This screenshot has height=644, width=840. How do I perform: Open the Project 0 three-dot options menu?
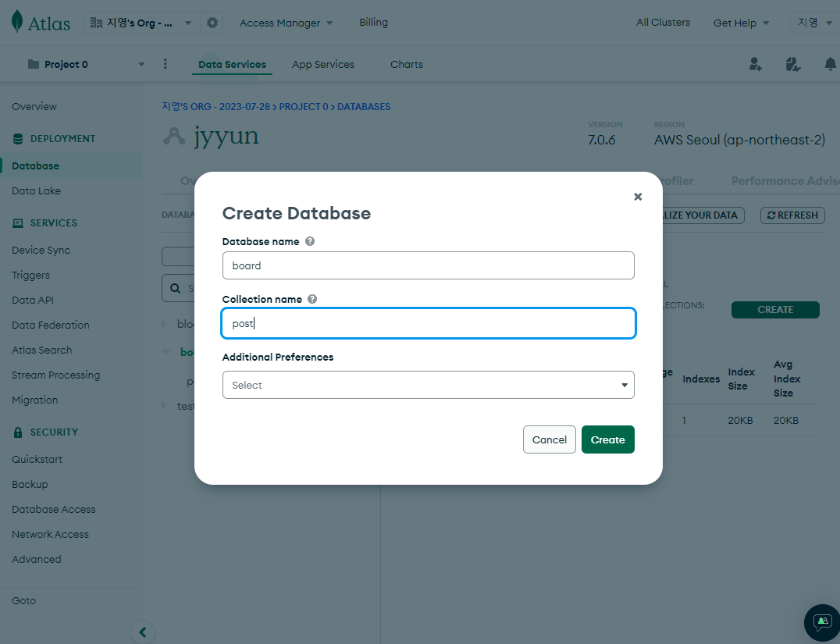point(165,64)
